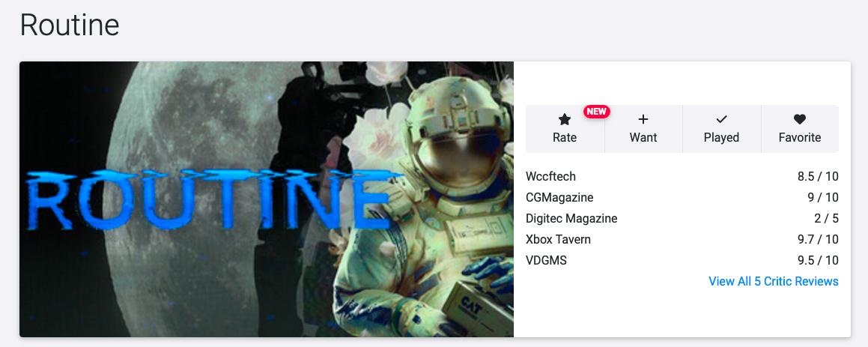Add game to Want list
Image resolution: width=868 pixels, height=347 pixels.
click(x=643, y=129)
